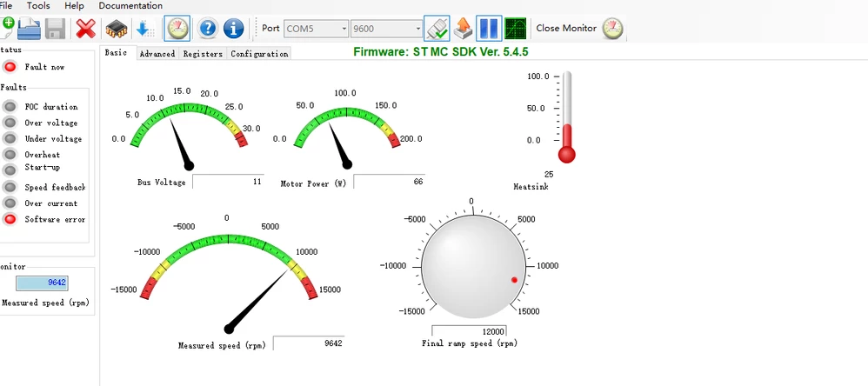The height and width of the screenshot is (386, 868).
Task: Switch to the Registers tab
Action: click(x=203, y=54)
